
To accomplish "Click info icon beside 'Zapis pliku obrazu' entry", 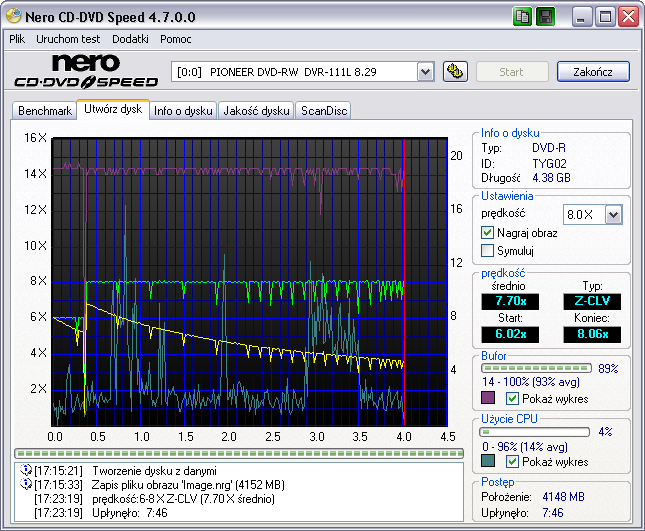I will coord(26,484).
